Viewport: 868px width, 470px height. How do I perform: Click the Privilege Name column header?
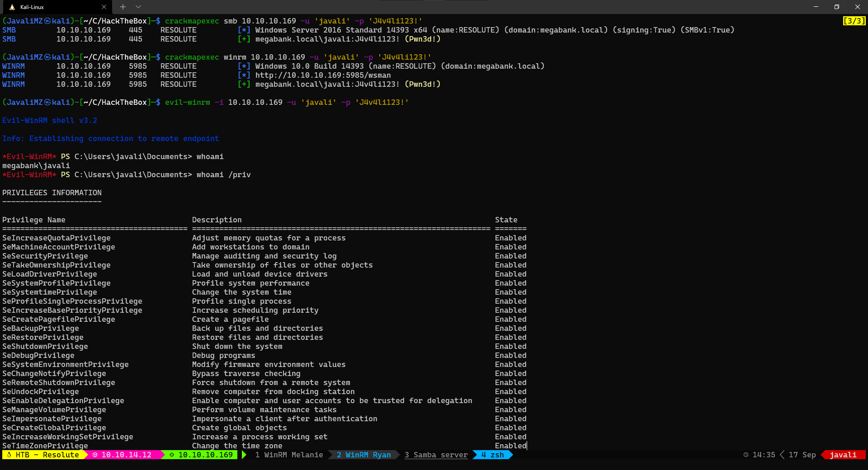[33, 220]
